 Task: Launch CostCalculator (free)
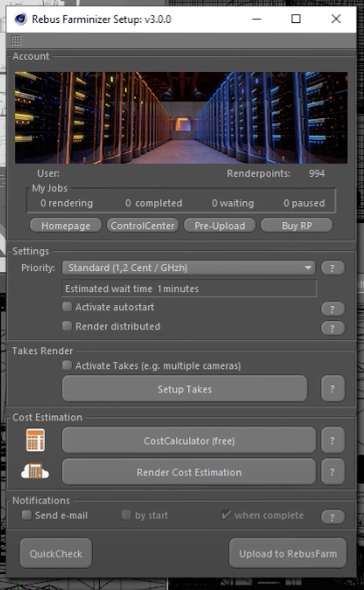point(189,441)
